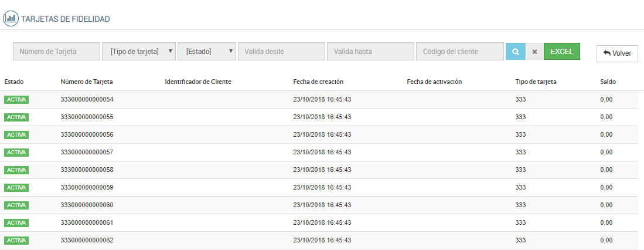Sort by the Estado column header
Viewport: 644px width, 250px height.
14,82
